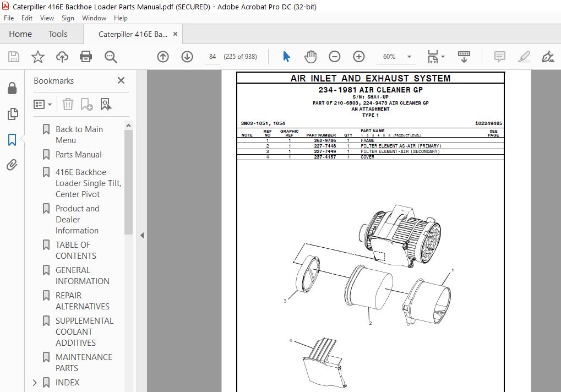The height and width of the screenshot is (392, 561).
Task: Click part number 227-7448 in table
Action: coord(325,146)
